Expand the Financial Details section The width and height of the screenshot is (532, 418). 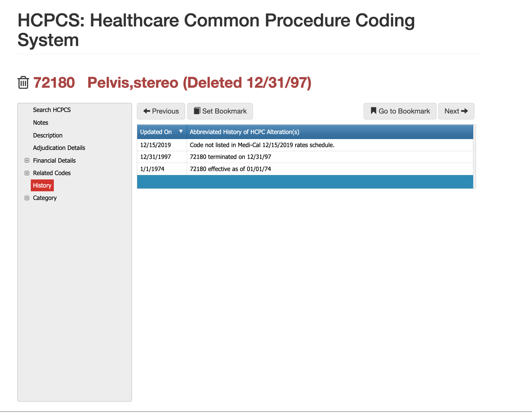click(27, 160)
